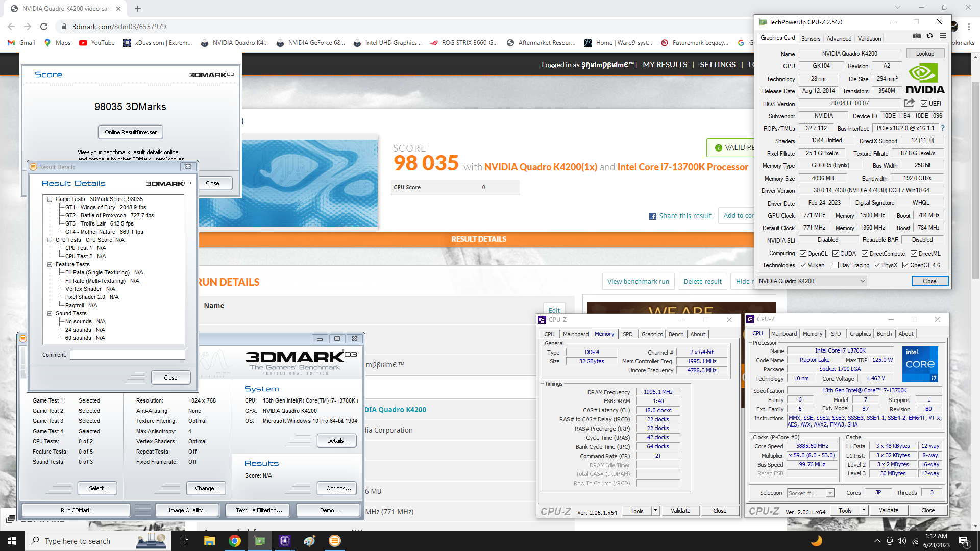Switch to GPU-Z on the taskbar

tap(260, 541)
